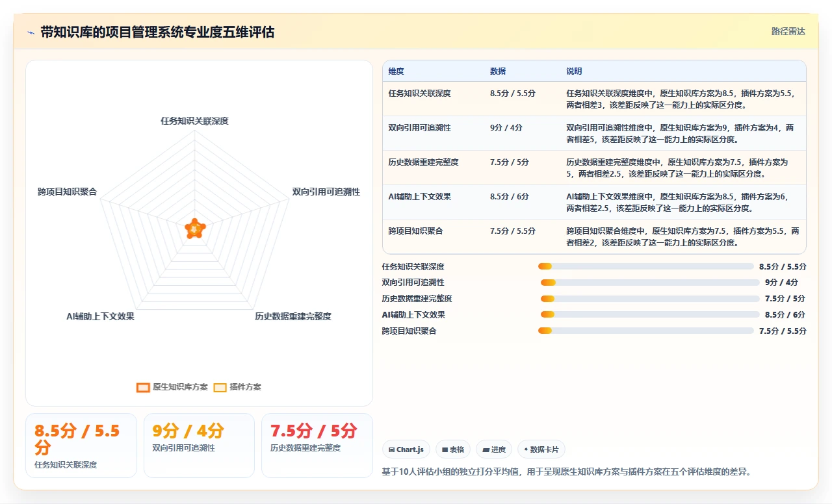The image size is (832, 504).
Task: Click the 双向引用可追溯性 progress bar
Action: (x=650, y=283)
